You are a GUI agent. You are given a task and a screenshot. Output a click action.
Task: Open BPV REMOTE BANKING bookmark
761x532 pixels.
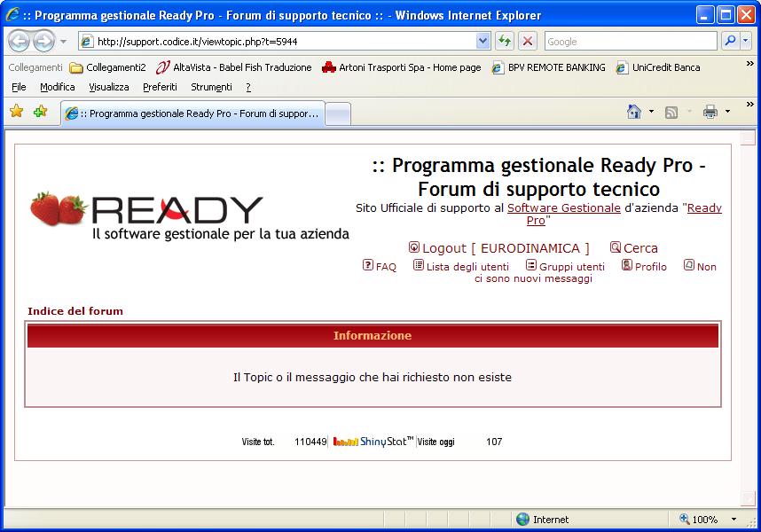(x=548, y=67)
